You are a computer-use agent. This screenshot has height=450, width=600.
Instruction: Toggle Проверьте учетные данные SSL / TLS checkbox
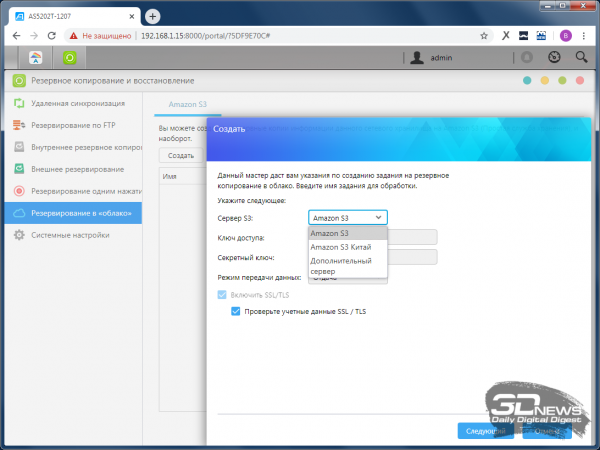(236, 312)
